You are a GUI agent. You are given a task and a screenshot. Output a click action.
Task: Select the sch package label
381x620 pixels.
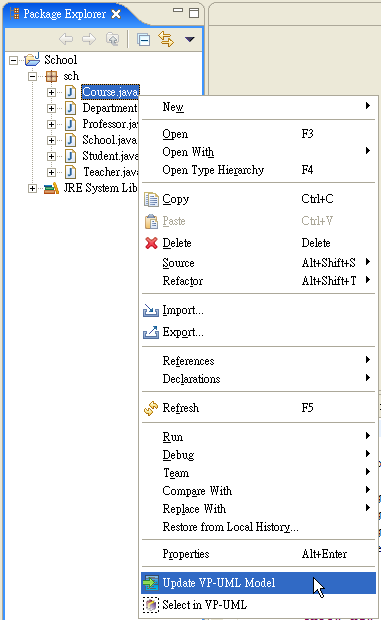pyautogui.click(x=71, y=76)
